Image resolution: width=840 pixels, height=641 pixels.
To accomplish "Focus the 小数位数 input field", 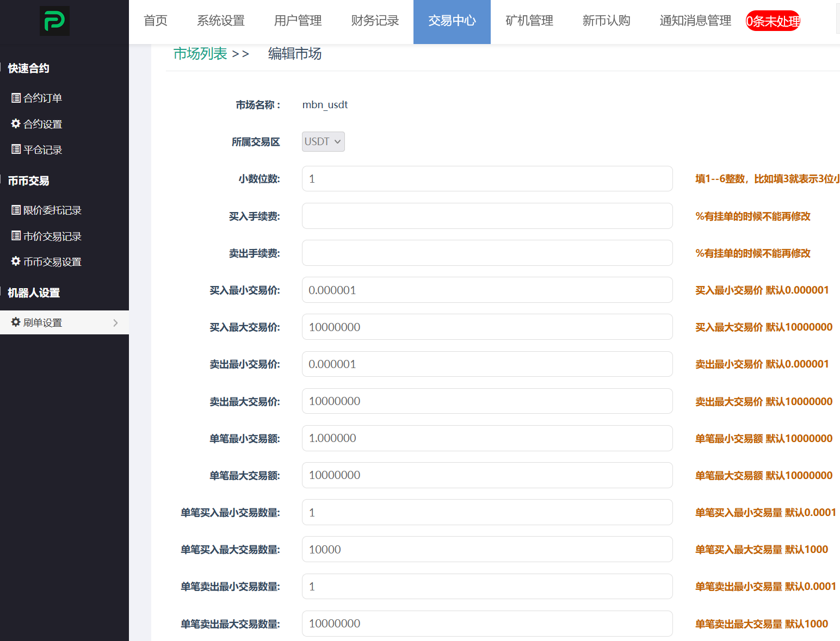I will (x=487, y=178).
